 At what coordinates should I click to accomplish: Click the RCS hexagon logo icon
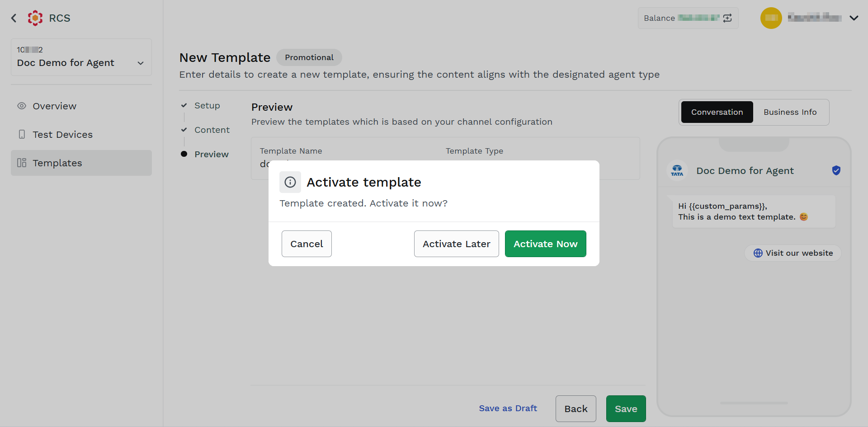click(x=35, y=18)
